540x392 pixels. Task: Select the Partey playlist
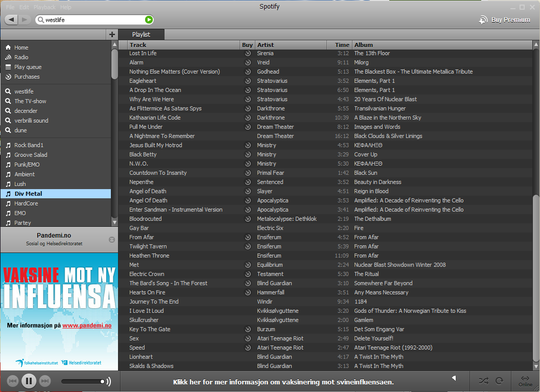22,223
